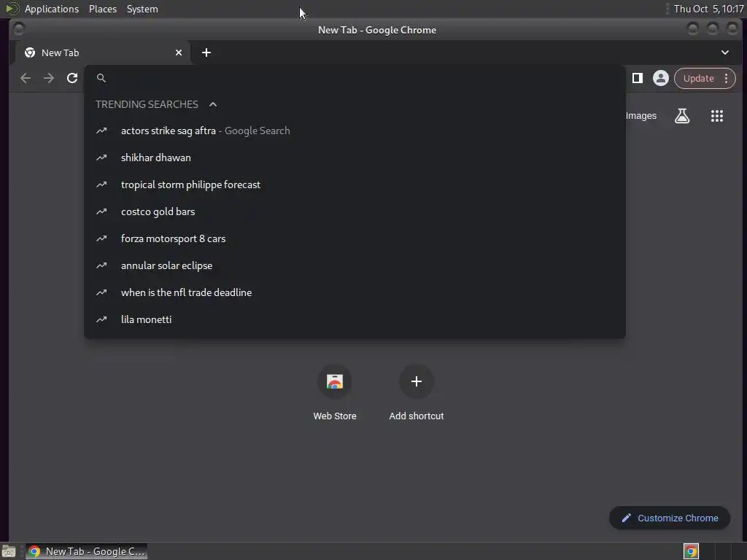Select suggestion tropical storm philippe forecast
747x560 pixels.
[355, 184]
